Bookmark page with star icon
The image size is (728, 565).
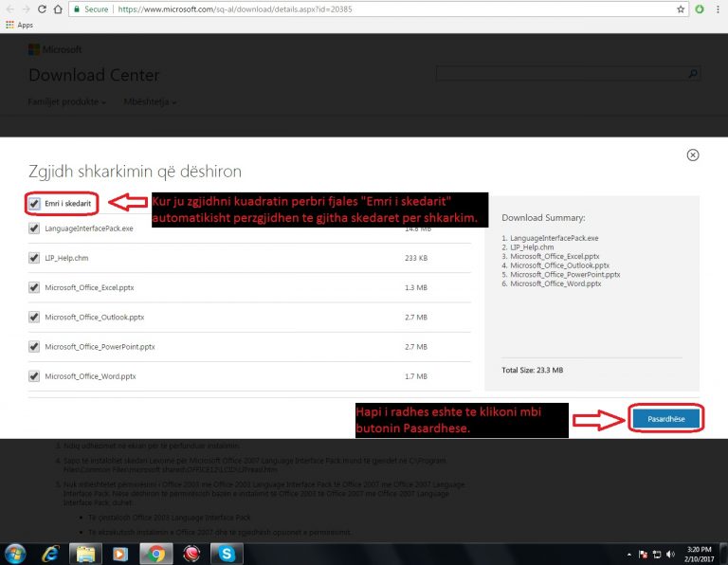pos(681,9)
